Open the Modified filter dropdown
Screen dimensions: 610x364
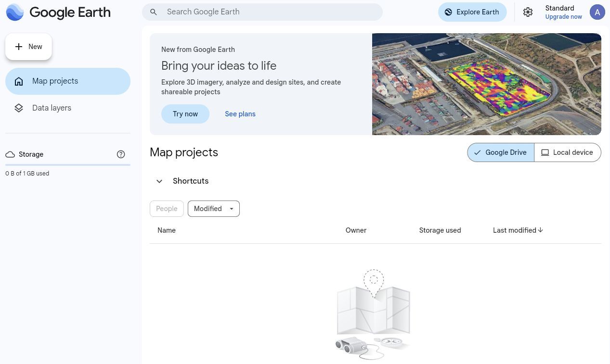point(214,209)
